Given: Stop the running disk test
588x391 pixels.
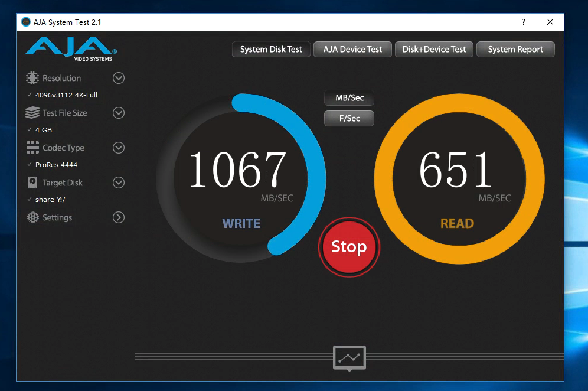Looking at the screenshot, I should pyautogui.click(x=349, y=247).
